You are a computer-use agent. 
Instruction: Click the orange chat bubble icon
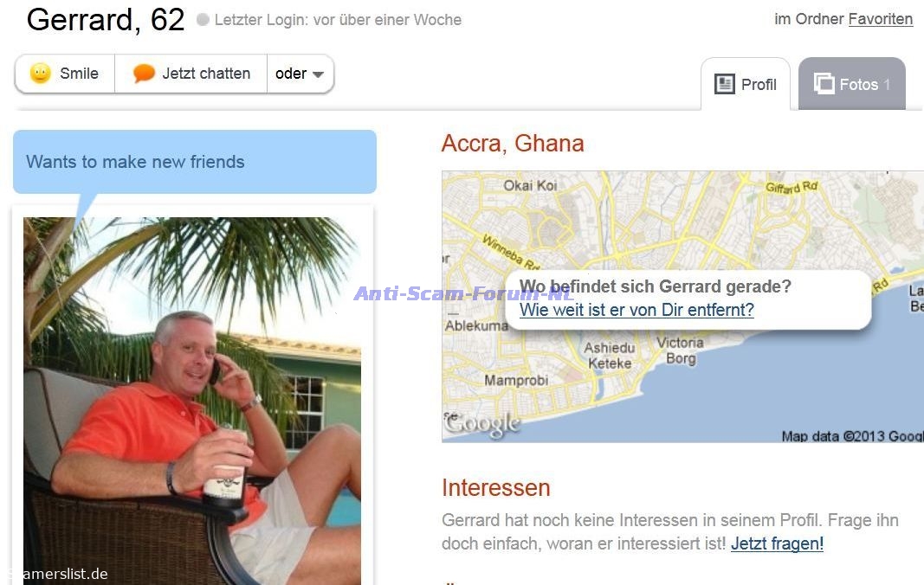point(144,73)
